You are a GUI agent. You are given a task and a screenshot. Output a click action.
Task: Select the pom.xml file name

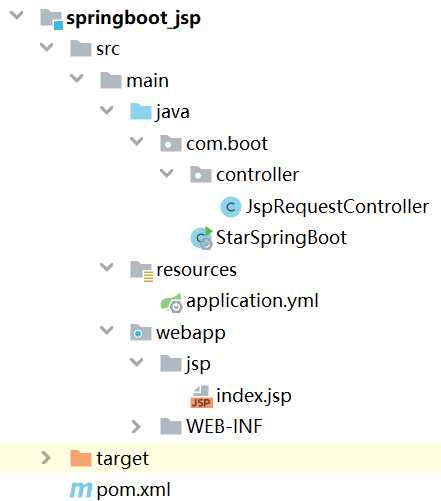133,490
